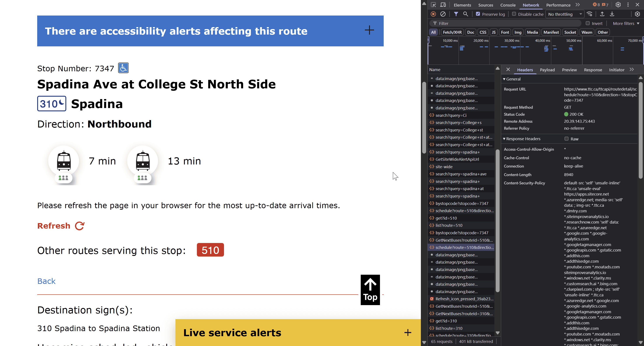Click the network Filter input field
Image resolution: width=644 pixels, height=346 pixels.
click(x=500, y=23)
